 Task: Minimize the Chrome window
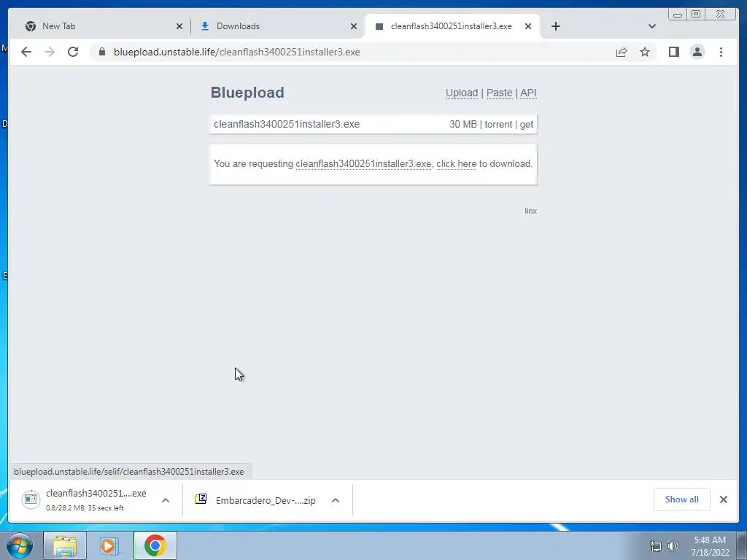click(678, 15)
